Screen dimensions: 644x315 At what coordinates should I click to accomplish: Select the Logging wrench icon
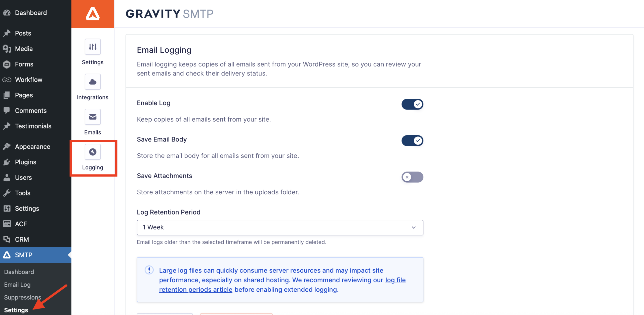(x=93, y=152)
